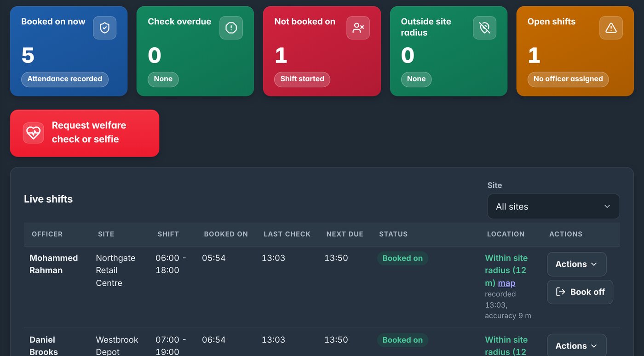Click the alert octagon icon on Check overdue card
Viewport: 644px width, 356px height.
tap(231, 28)
